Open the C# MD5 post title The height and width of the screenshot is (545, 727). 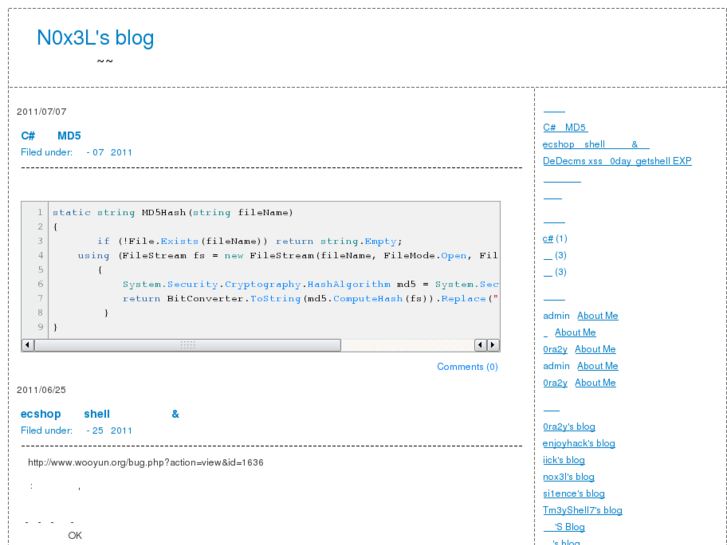pos(51,136)
